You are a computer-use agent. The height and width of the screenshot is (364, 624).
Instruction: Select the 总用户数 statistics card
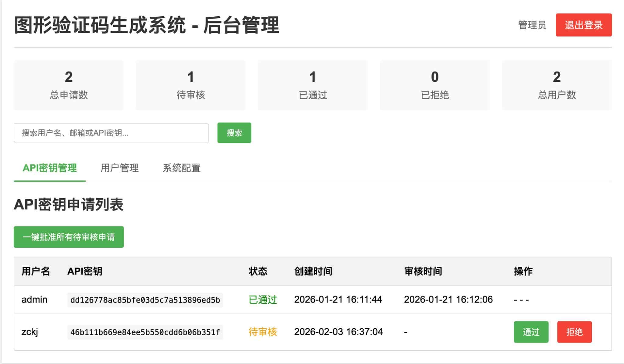(x=557, y=85)
